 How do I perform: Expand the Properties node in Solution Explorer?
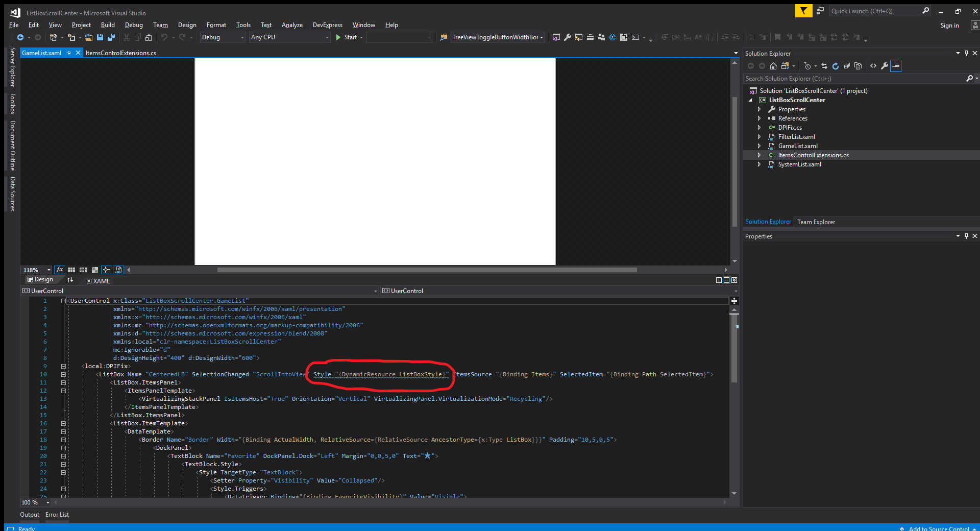[x=759, y=109]
